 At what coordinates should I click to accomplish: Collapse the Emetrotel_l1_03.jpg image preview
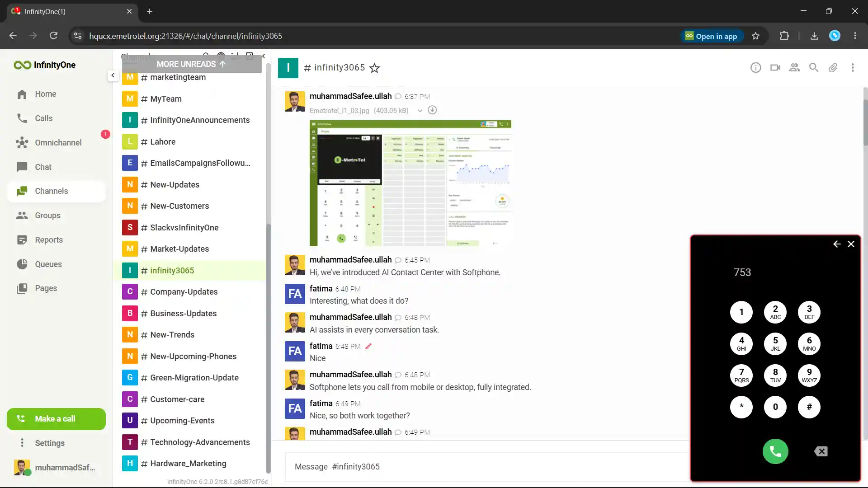(420, 111)
